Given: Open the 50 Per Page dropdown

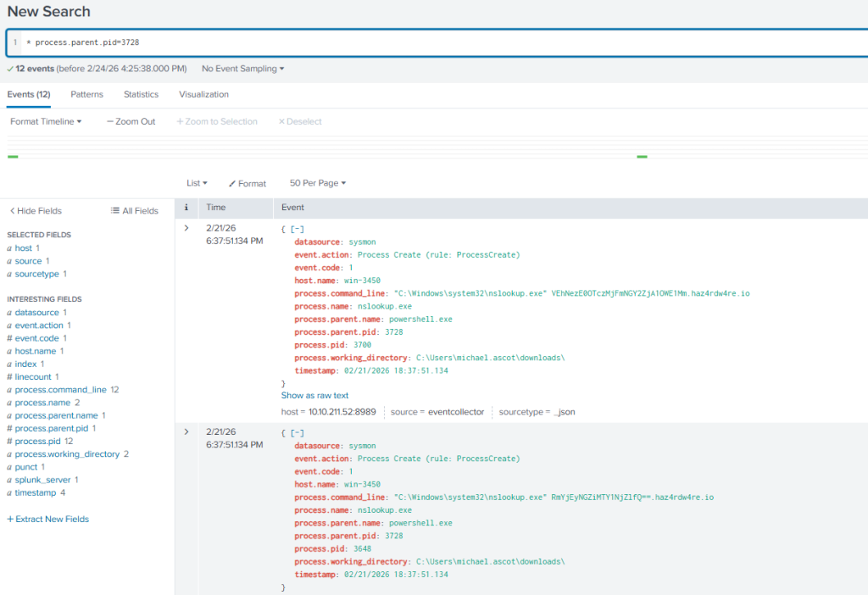Looking at the screenshot, I should (x=318, y=183).
